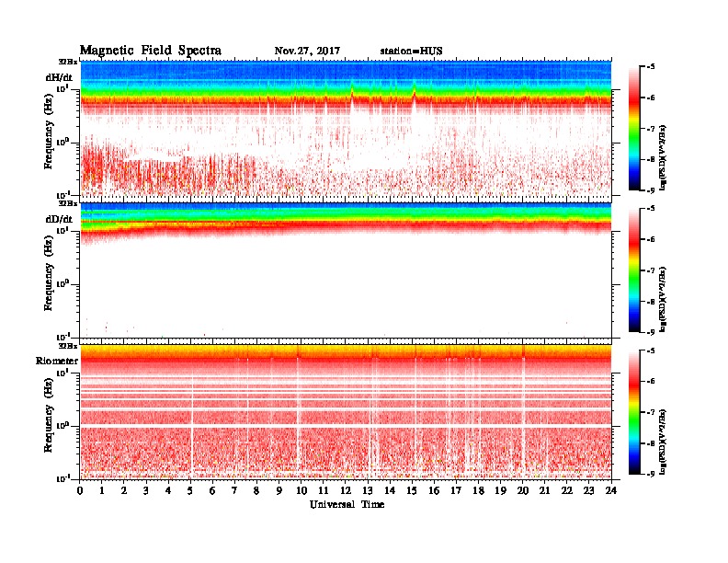
Task: Click the "Magnetic Field Spectra" title
Action: [x=151, y=51]
